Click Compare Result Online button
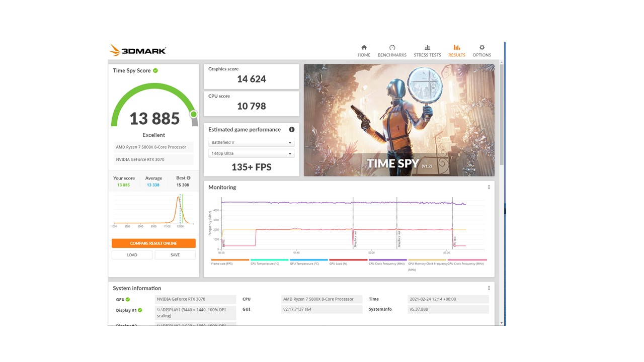Viewport: 644px width, 362px height. click(x=153, y=243)
